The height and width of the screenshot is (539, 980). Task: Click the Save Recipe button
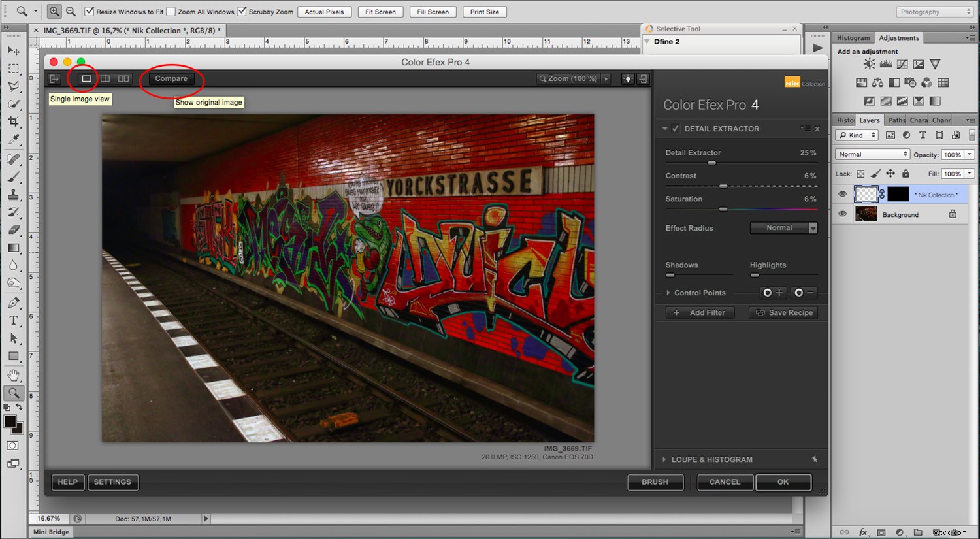[783, 312]
